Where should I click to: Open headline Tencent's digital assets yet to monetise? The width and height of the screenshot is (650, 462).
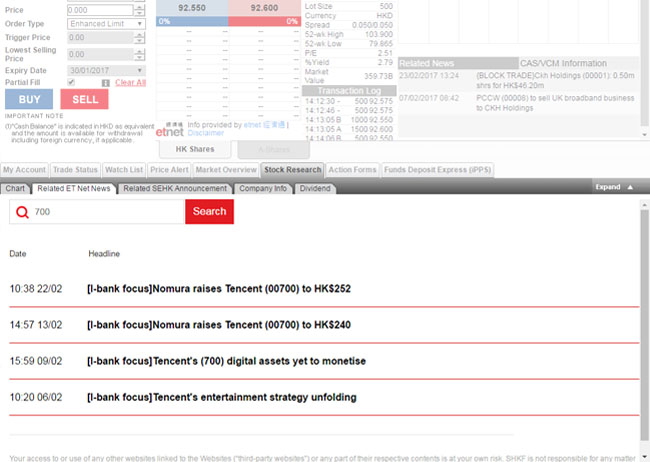226,361
